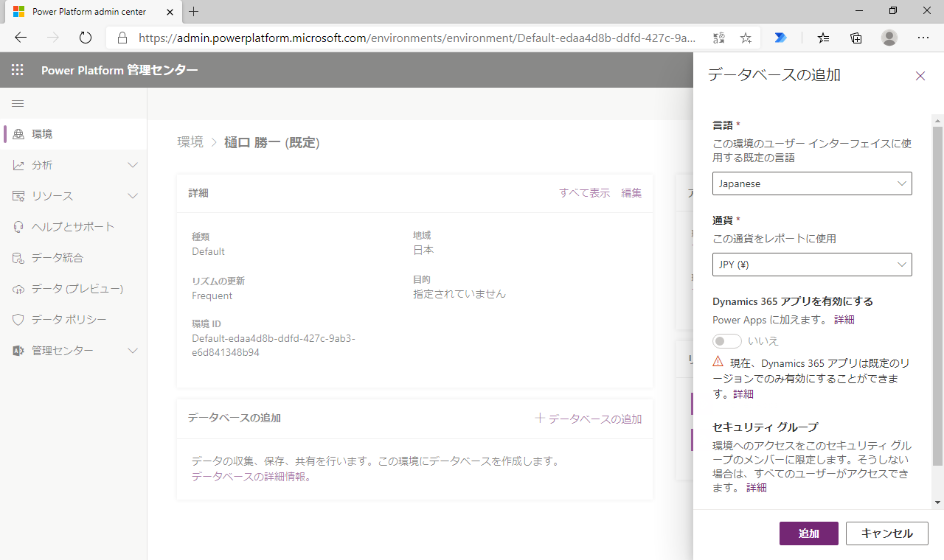The image size is (944, 560).
Task: Click the browser address bar URL
Action: coord(417,38)
